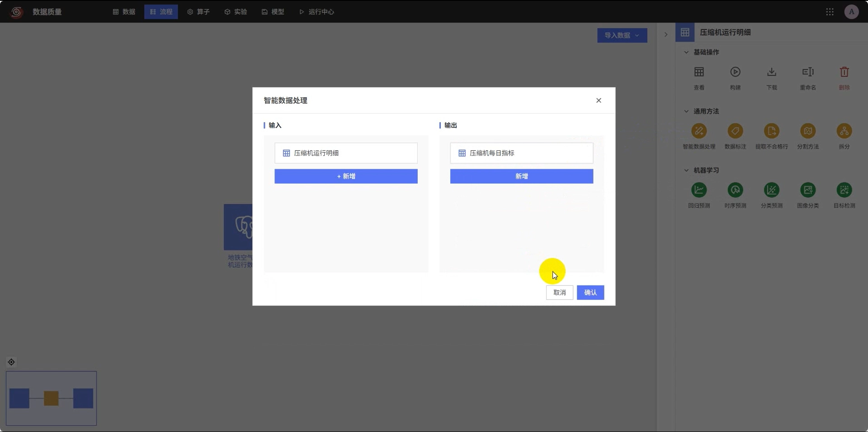Confirm with the 确认 button

click(590, 293)
